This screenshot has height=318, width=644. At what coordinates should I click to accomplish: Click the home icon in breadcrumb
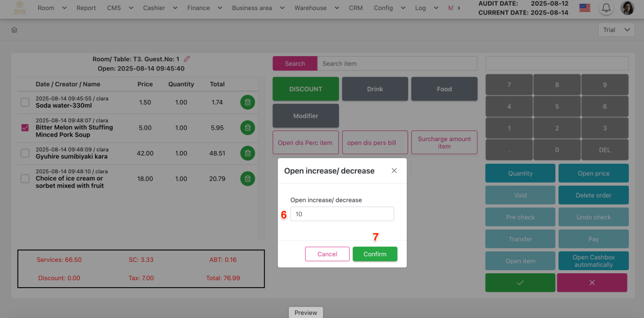point(14,30)
